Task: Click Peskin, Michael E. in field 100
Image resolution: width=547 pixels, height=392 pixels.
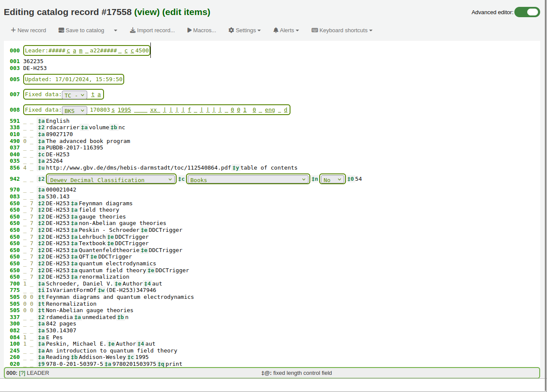Action: click(76, 344)
